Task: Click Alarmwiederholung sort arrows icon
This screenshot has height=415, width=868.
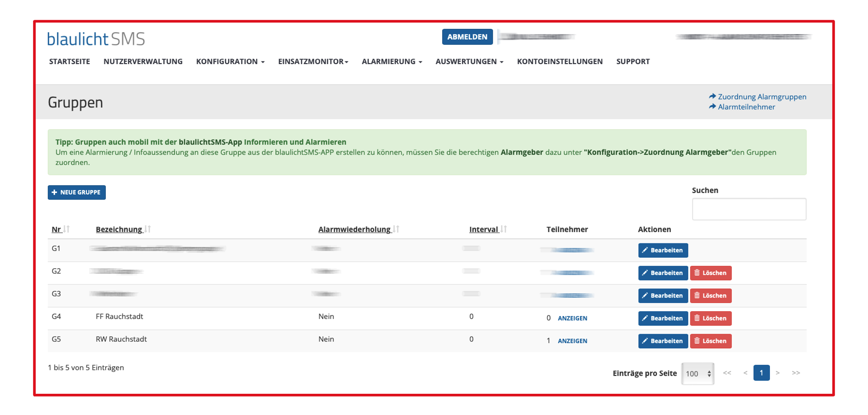Action: coord(396,229)
